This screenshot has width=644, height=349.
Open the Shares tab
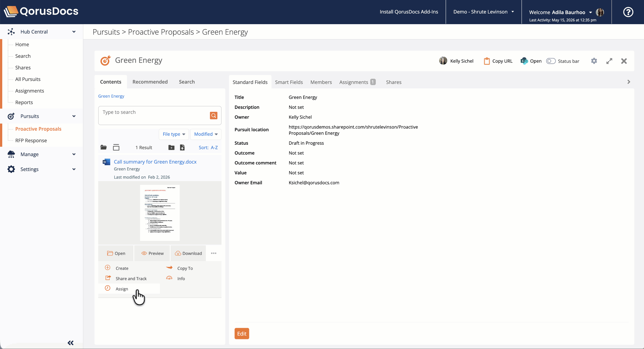pos(393,82)
